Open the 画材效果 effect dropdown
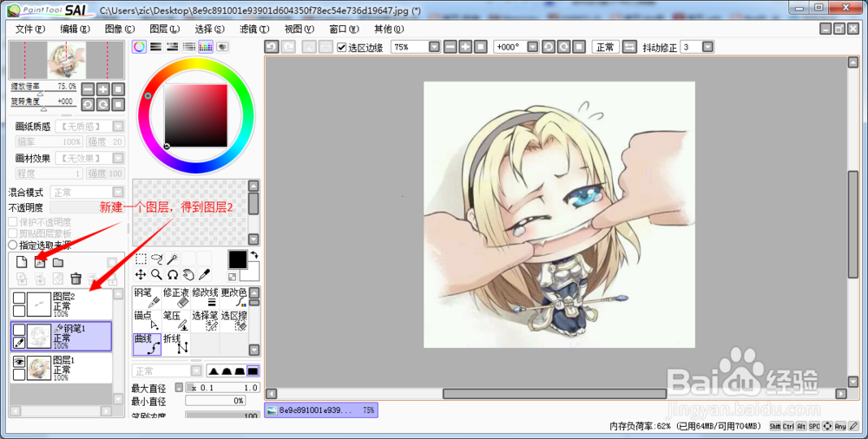Viewport: 868px width, 439px height. (x=118, y=158)
